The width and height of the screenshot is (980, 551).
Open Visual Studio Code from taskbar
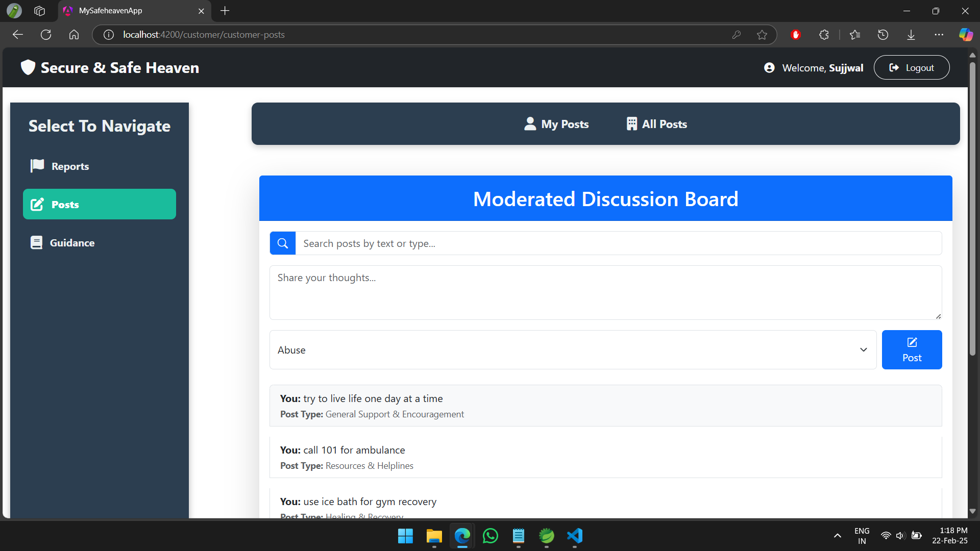(x=575, y=536)
